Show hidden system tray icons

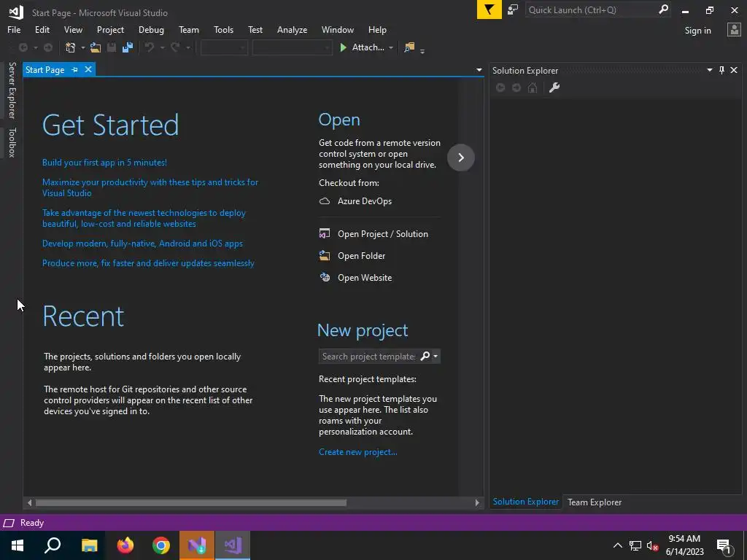tap(617, 545)
